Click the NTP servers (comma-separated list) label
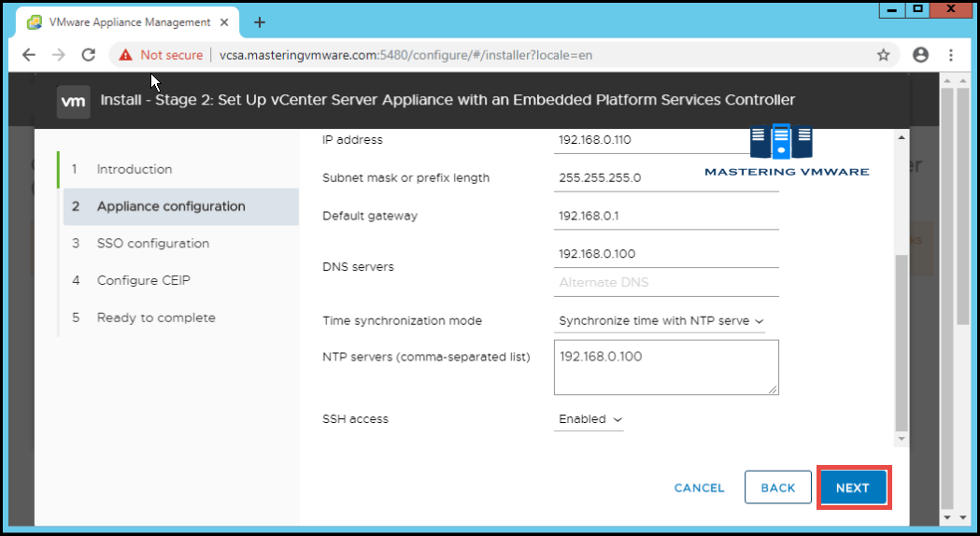This screenshot has width=980, height=536. pos(426,358)
